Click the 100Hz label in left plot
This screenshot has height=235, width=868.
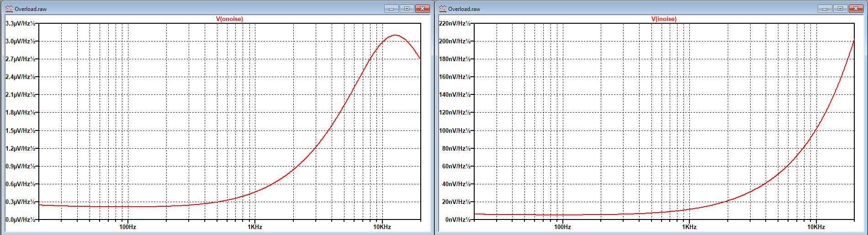[127, 227]
